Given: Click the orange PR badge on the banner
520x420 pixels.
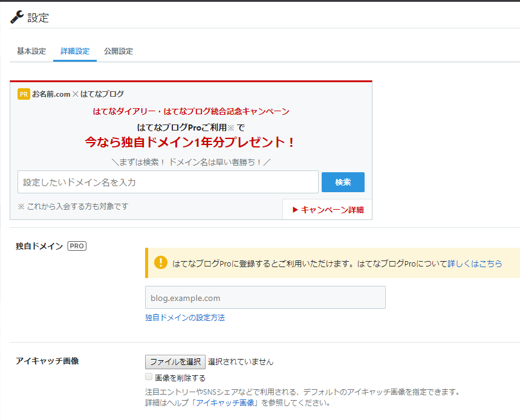Looking at the screenshot, I should point(24,94).
